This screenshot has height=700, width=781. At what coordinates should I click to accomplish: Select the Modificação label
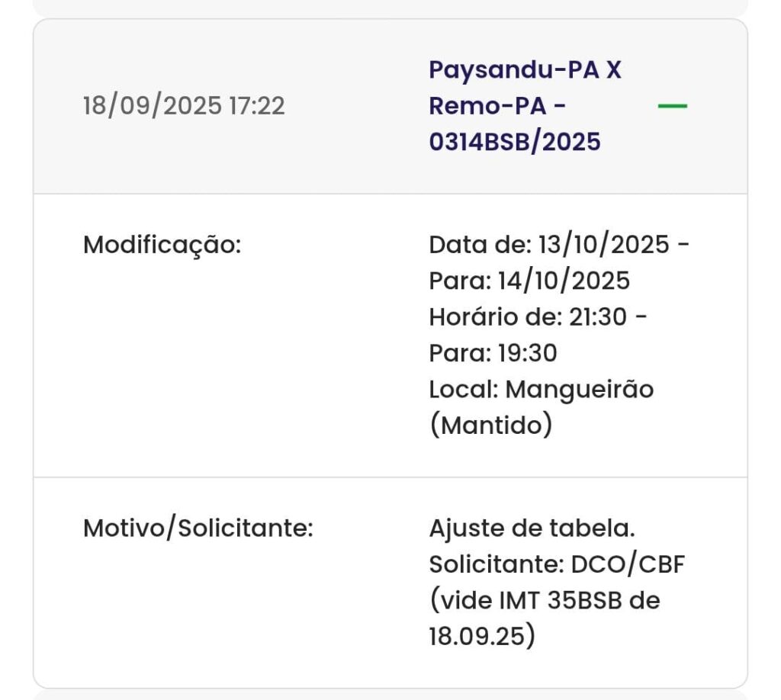click(162, 246)
